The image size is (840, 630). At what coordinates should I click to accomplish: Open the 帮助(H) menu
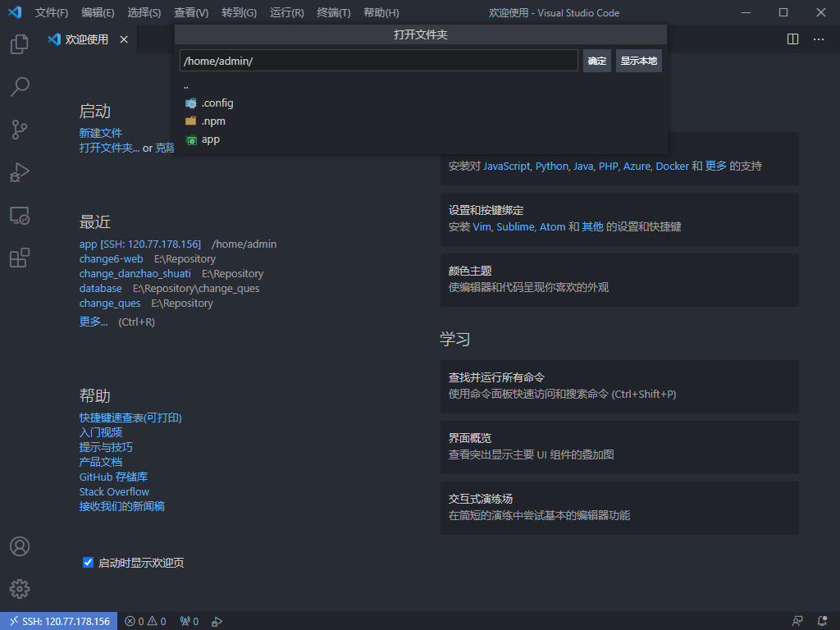tap(381, 13)
